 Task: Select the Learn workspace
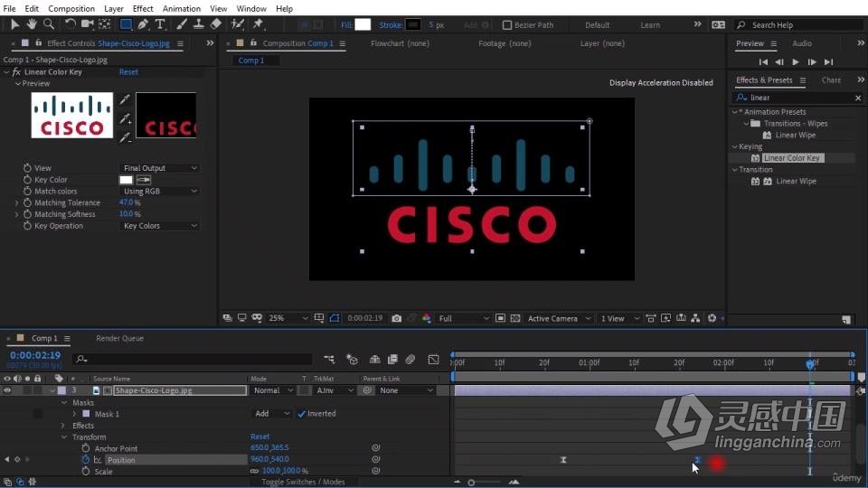650,25
